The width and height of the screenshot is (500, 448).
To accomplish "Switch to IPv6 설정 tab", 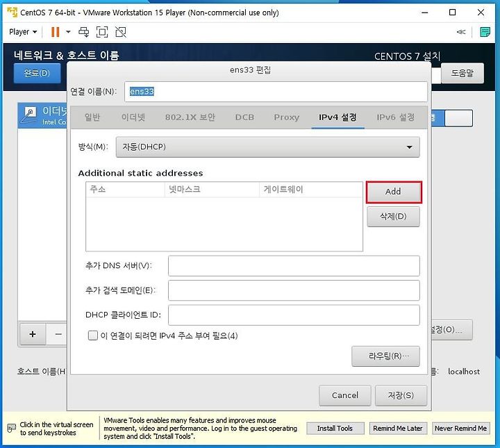I will point(395,117).
